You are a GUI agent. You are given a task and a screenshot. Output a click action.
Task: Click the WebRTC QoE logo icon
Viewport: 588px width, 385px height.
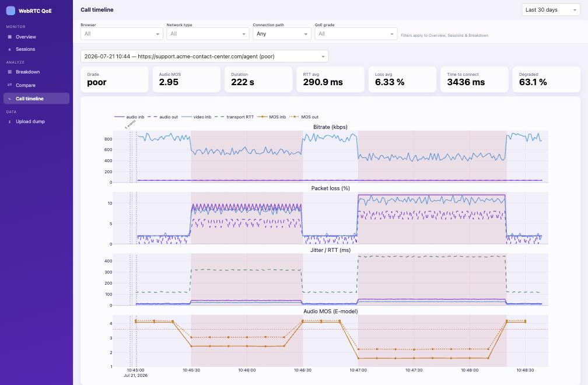pyautogui.click(x=11, y=10)
